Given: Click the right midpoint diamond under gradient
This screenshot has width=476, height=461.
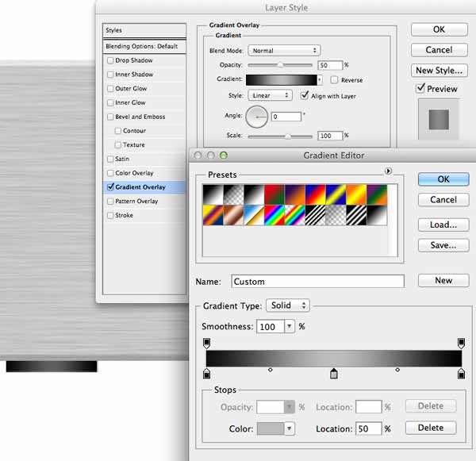Looking at the screenshot, I should (x=397, y=370).
